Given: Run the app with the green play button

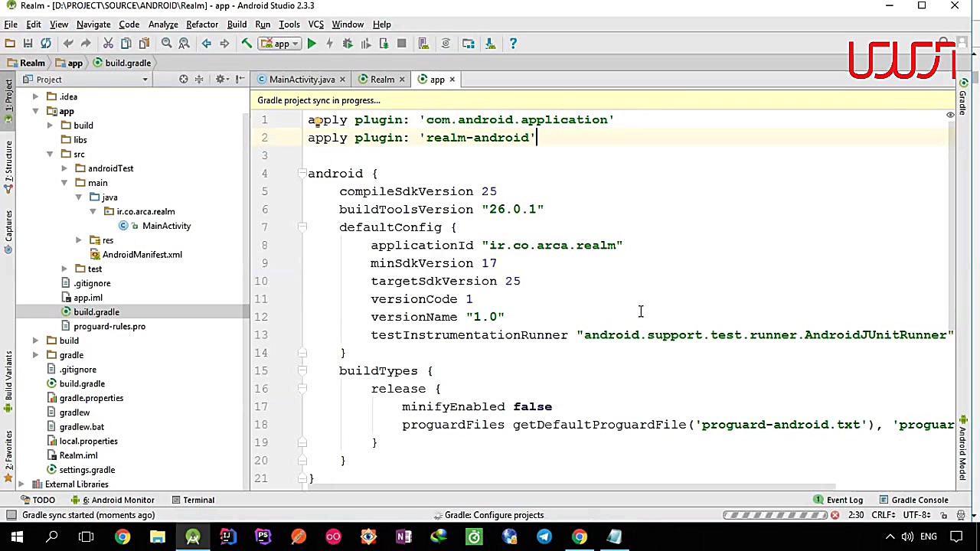Looking at the screenshot, I should [x=312, y=44].
